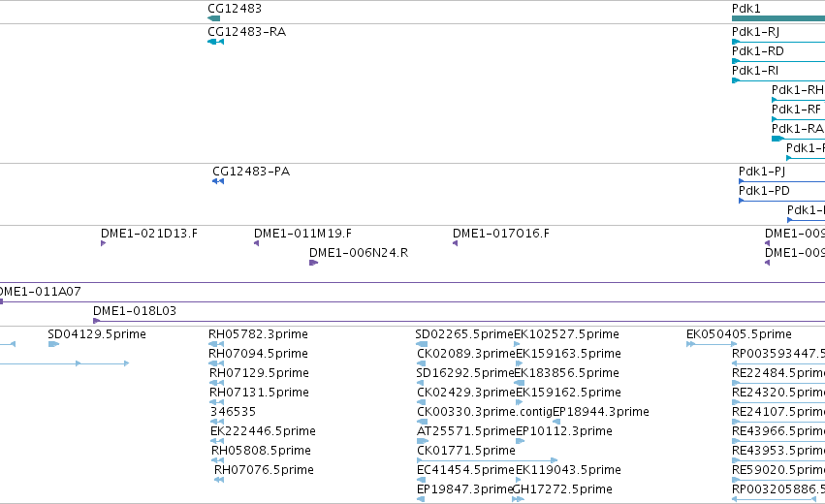Select the SD16292.5prime EST label
This screenshot has height=504, width=825.
click(465, 373)
